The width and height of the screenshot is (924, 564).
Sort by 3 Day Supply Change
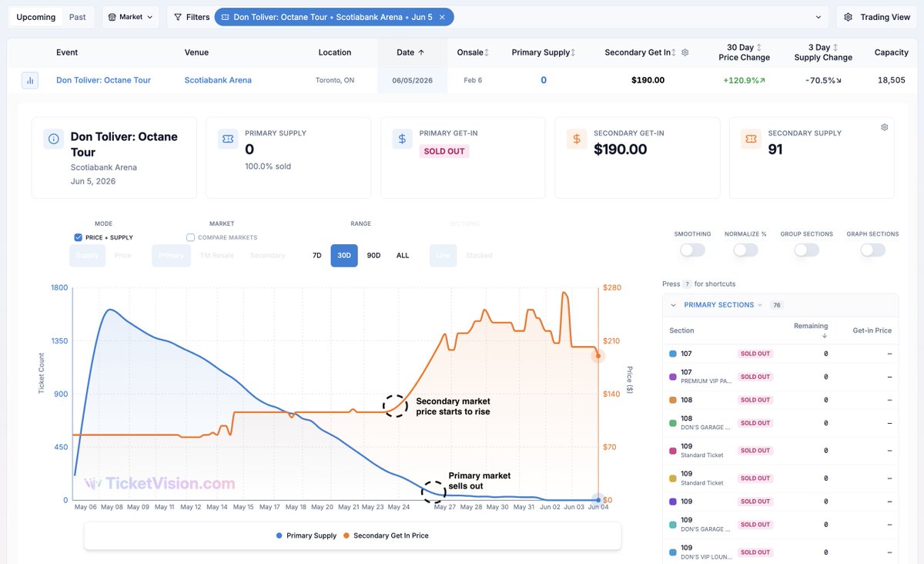[x=823, y=52]
